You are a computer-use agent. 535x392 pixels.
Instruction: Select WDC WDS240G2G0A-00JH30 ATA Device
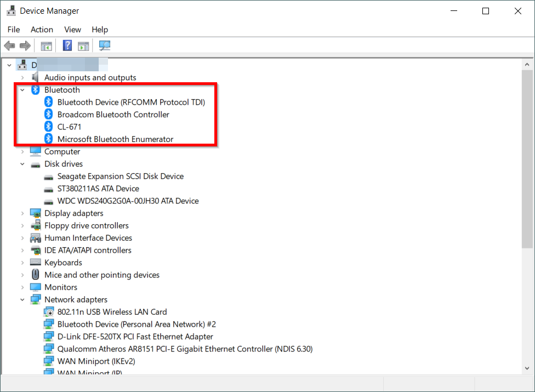pos(128,201)
